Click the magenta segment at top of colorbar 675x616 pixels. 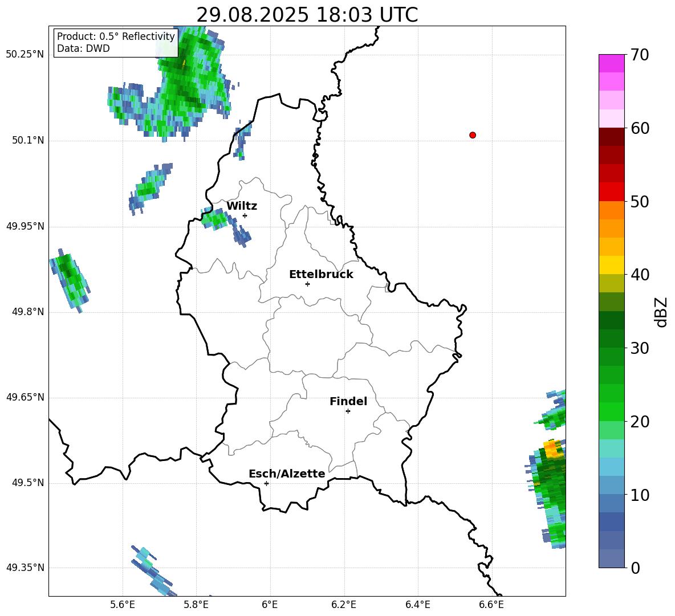[x=611, y=63]
